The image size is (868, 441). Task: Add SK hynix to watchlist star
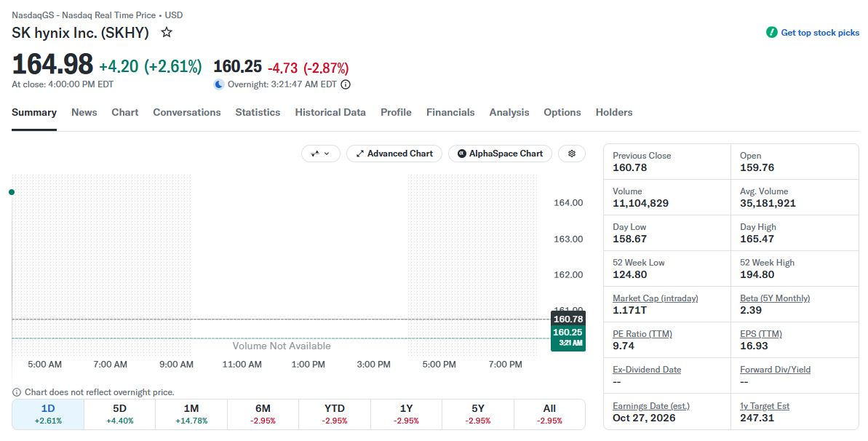click(x=166, y=33)
